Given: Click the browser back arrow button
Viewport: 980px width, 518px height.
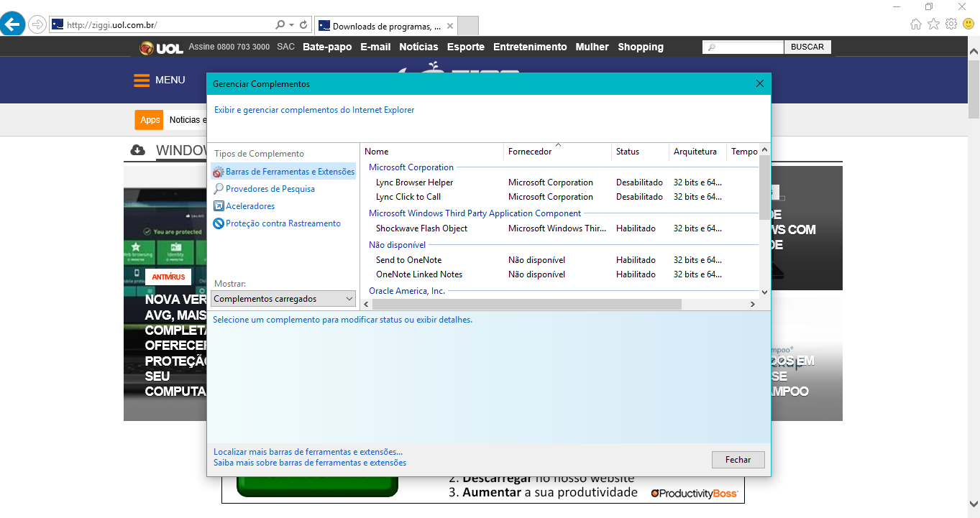Looking at the screenshot, I should pyautogui.click(x=12, y=24).
